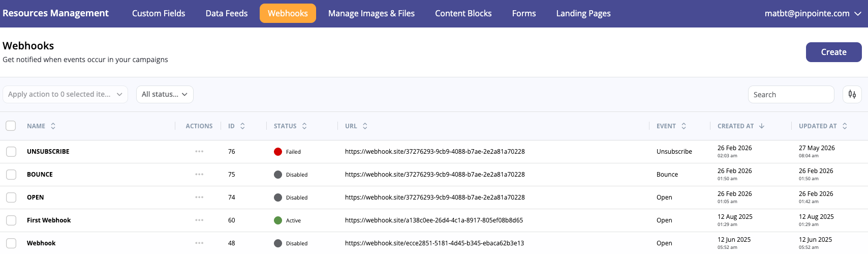This screenshot has height=254, width=868.
Task: Sort by NAME column arrows
Action: 53,126
